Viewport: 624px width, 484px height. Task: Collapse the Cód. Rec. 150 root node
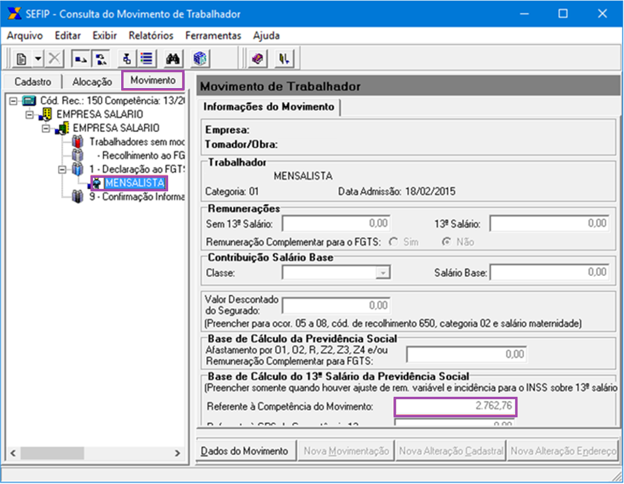pyautogui.click(x=13, y=101)
